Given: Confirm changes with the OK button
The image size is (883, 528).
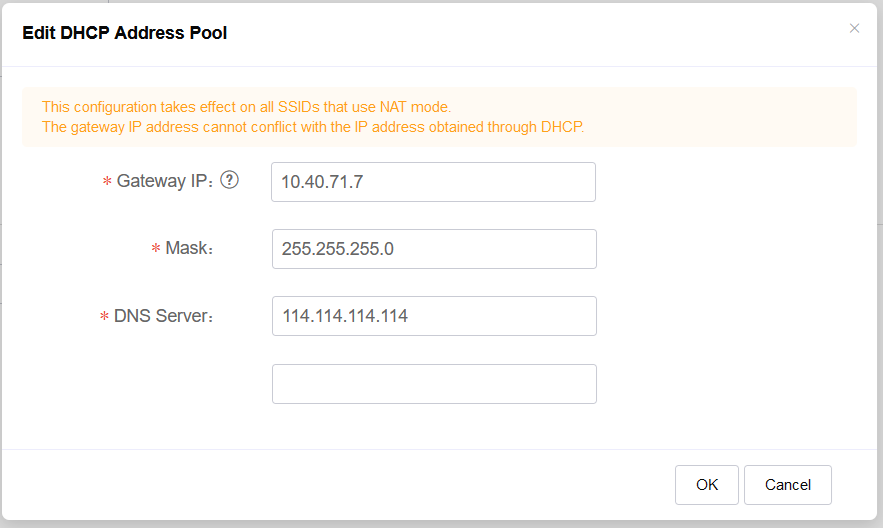Looking at the screenshot, I should [x=706, y=485].
